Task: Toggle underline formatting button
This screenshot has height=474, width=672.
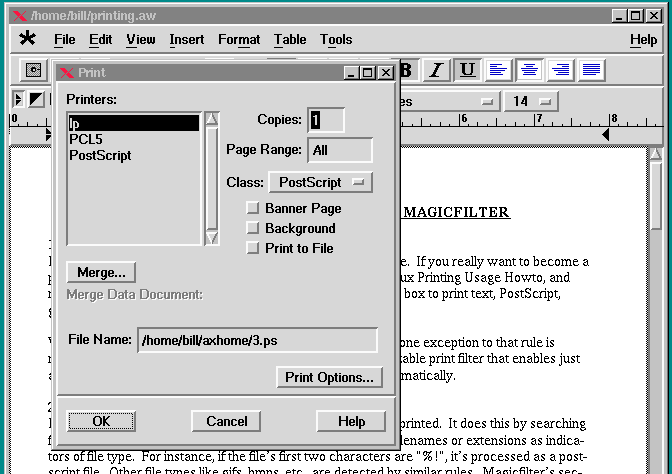Action: click(467, 70)
